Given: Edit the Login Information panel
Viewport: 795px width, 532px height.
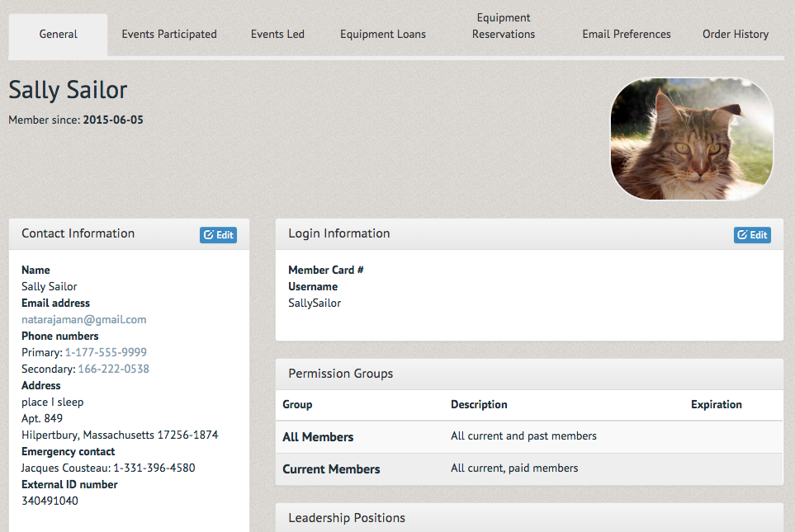Looking at the screenshot, I should (x=752, y=235).
